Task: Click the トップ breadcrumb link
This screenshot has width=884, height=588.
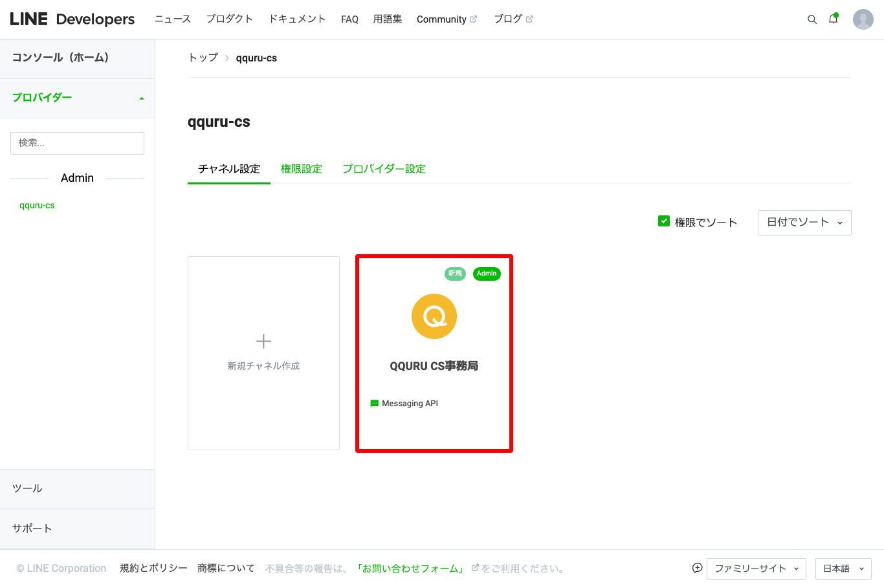Action: click(x=203, y=58)
